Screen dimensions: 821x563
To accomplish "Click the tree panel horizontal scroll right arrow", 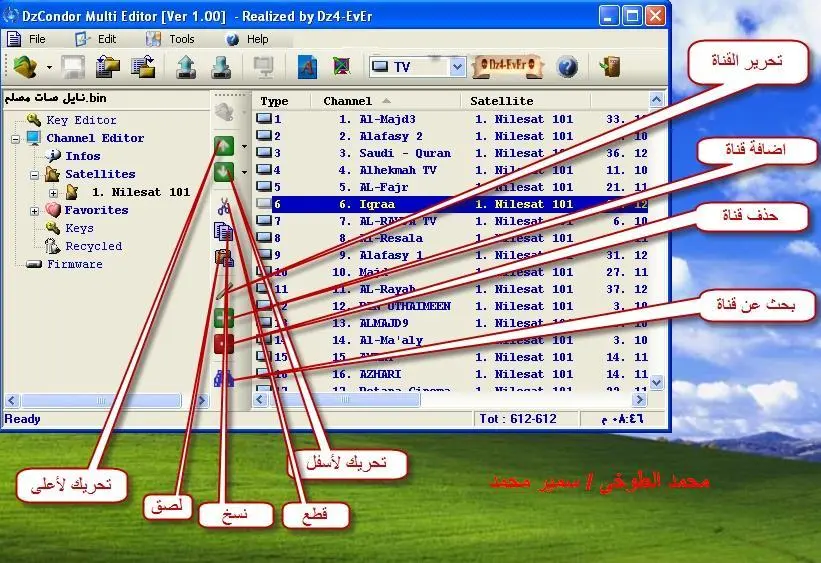I will pyautogui.click(x=202, y=401).
